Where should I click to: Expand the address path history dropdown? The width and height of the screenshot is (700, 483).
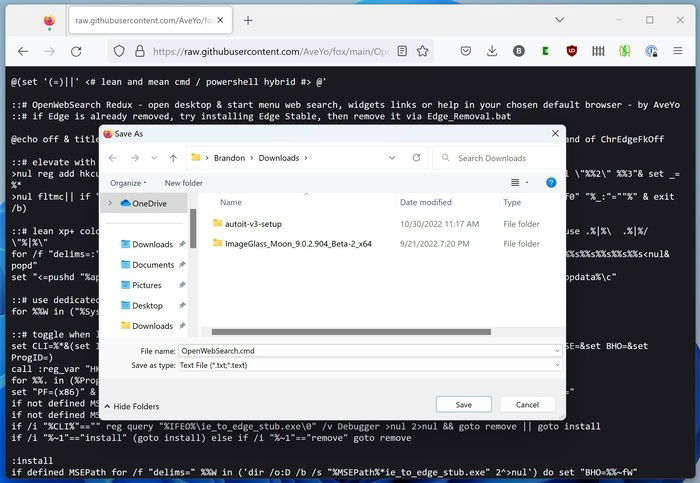[392, 158]
